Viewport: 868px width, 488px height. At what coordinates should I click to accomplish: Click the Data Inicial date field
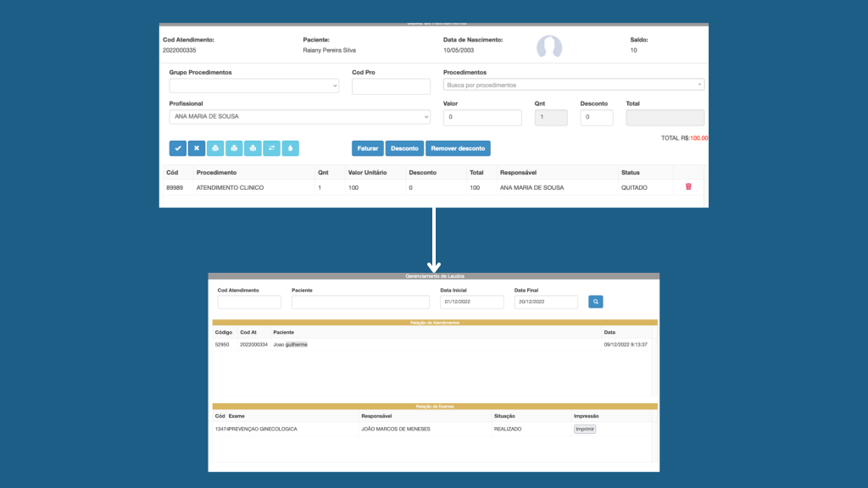[x=472, y=302]
